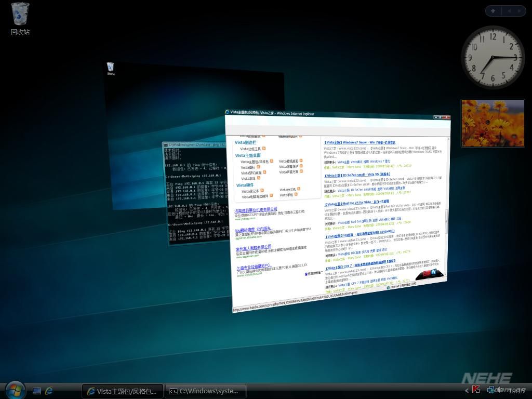The image size is (532, 399).
Task: Open the Windows7 Snow Vista主题 article link
Action: click(360, 142)
